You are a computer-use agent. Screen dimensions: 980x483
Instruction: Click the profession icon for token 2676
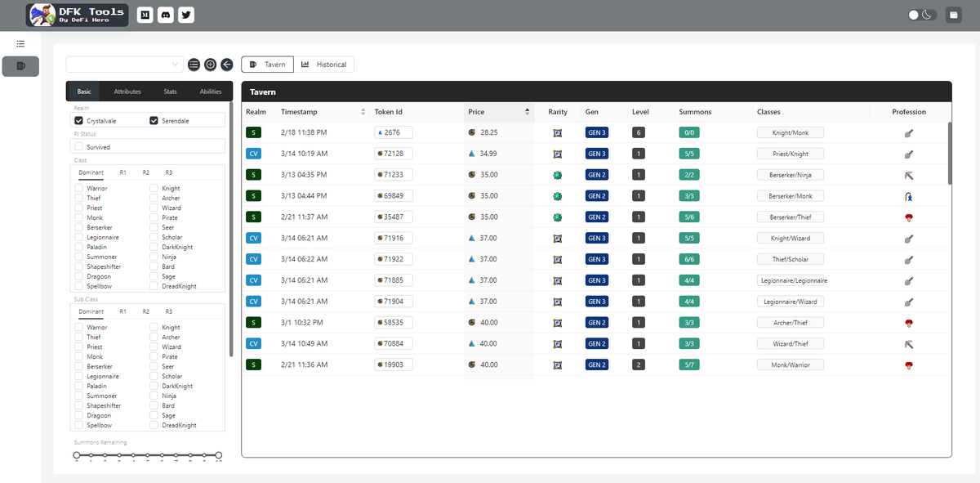click(909, 132)
